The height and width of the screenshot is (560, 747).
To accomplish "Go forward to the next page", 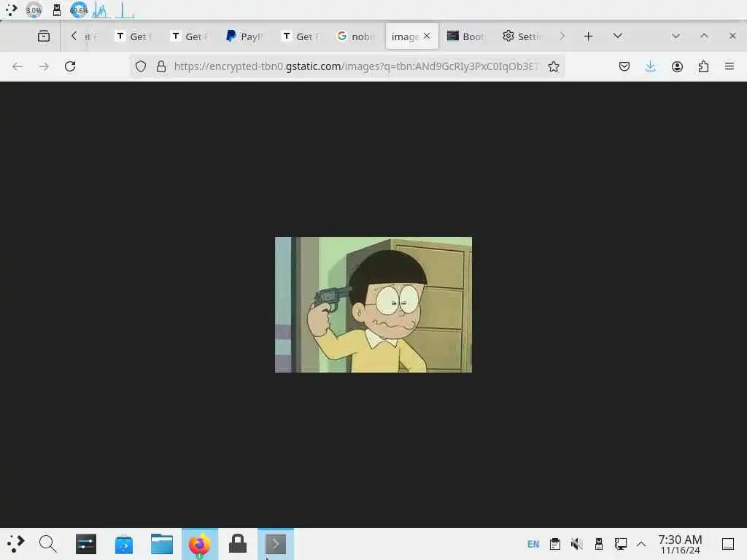I will tap(44, 66).
